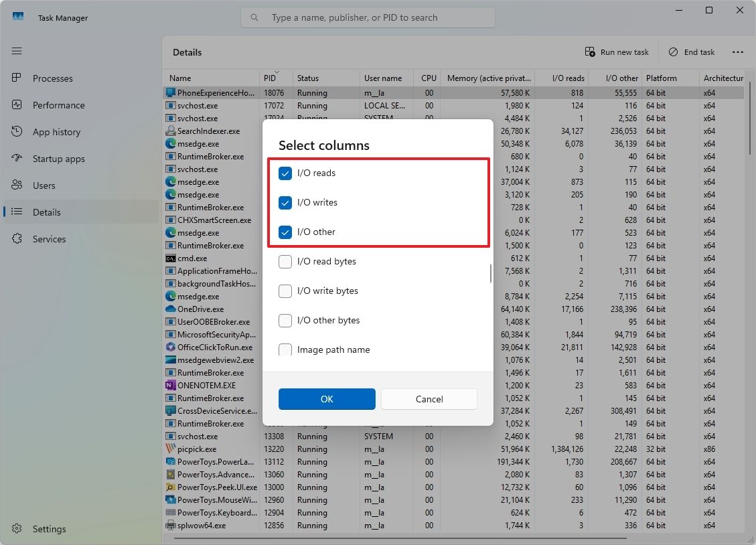756x545 pixels.
Task: Enable the I/O read bytes column
Action: pyautogui.click(x=285, y=262)
